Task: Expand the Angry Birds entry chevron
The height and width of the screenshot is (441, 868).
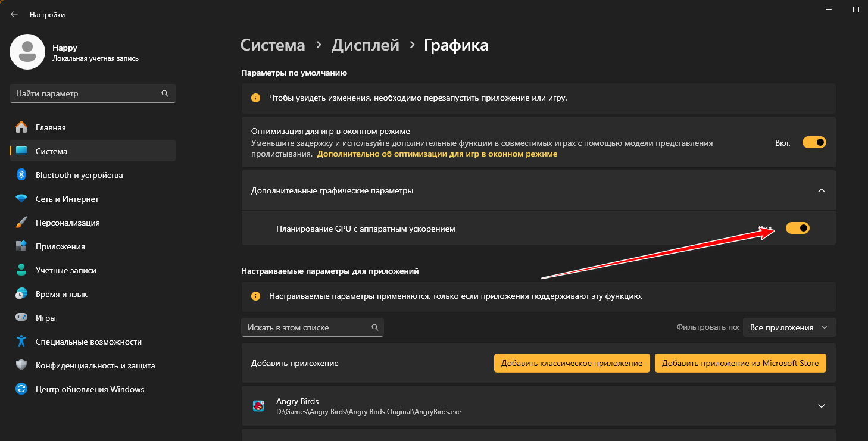Action: [821, 406]
